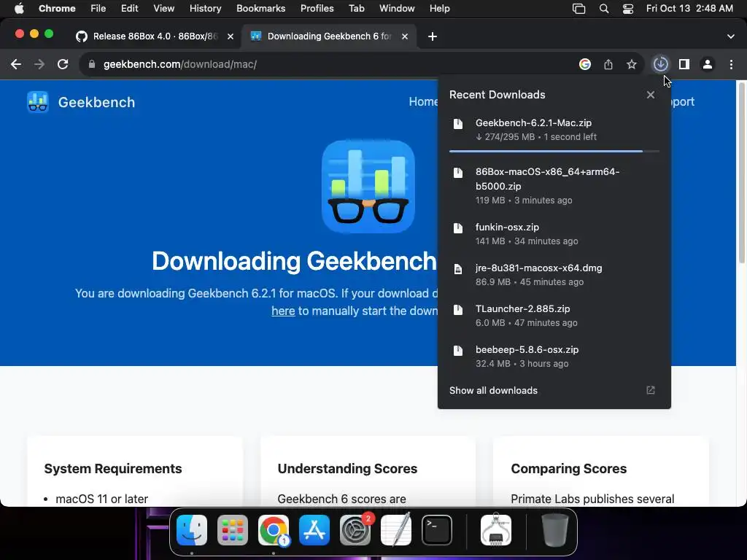Click the Geekbench download progress bar
The image size is (747, 560).
[x=554, y=152]
